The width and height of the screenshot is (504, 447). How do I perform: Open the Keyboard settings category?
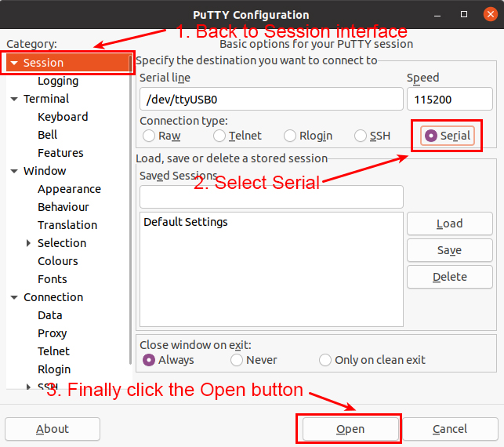[x=63, y=117]
